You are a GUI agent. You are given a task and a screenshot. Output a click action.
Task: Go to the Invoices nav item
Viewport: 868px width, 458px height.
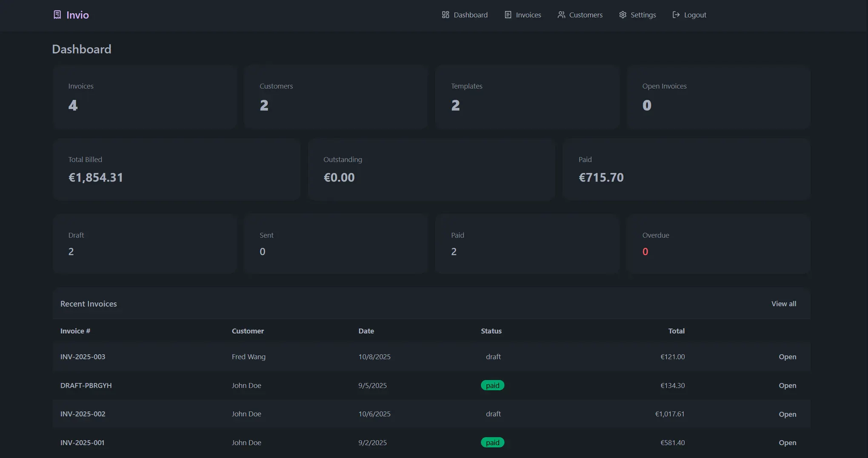[523, 15]
